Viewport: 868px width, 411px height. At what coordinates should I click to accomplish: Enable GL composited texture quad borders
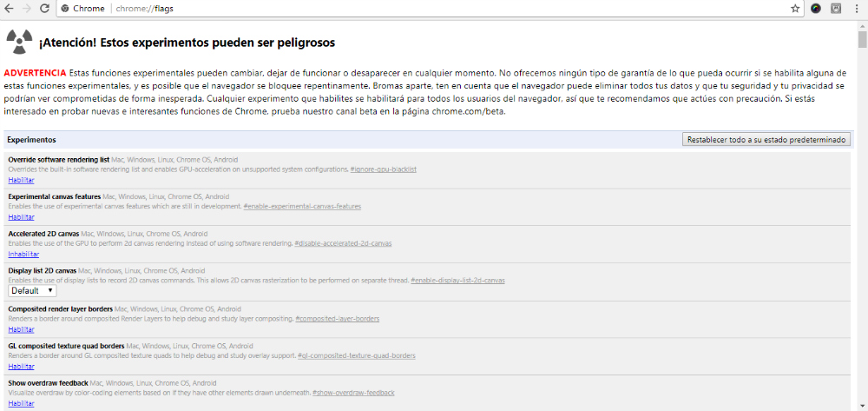click(x=21, y=367)
